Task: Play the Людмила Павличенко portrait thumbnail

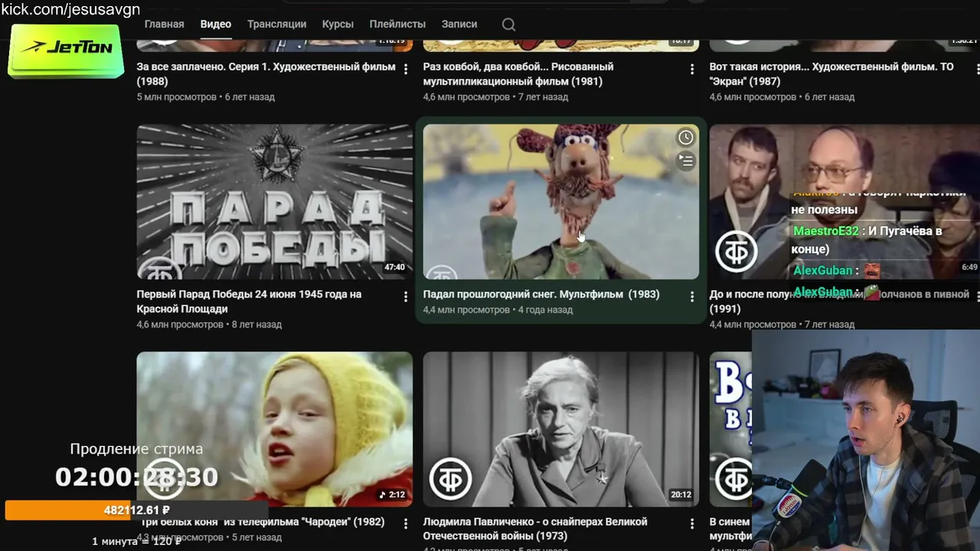Action: click(x=560, y=429)
